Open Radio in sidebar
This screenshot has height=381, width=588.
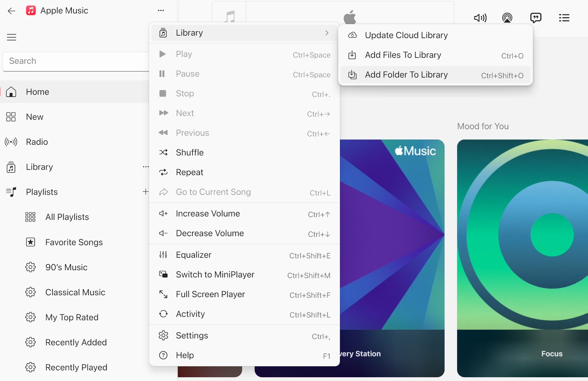74,142
